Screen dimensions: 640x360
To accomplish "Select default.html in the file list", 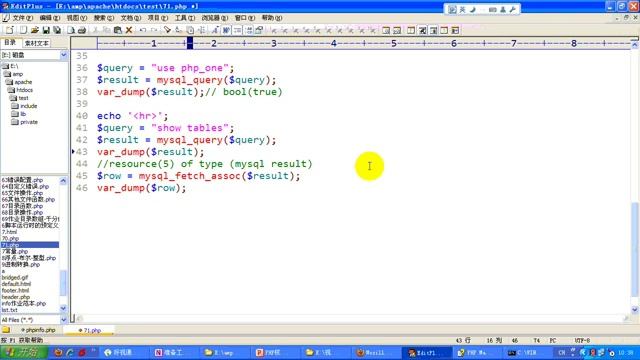I will [16, 284].
